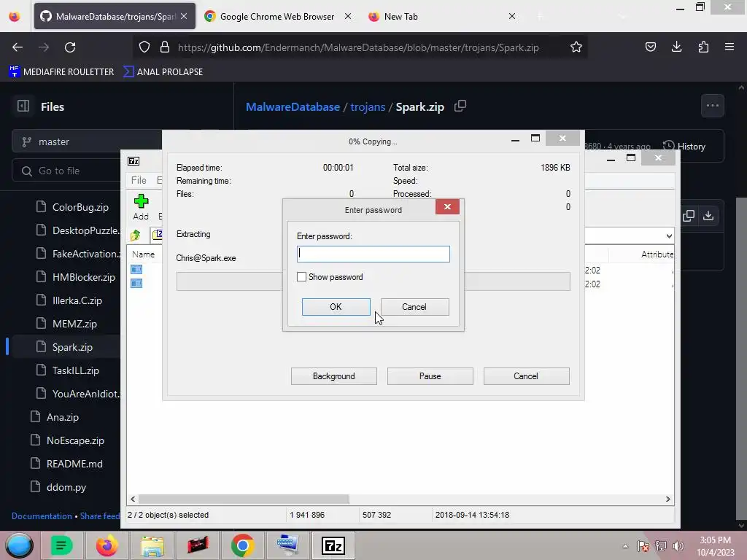Collapse the GitHub Files side panel
The image size is (747, 560).
pos(23,106)
